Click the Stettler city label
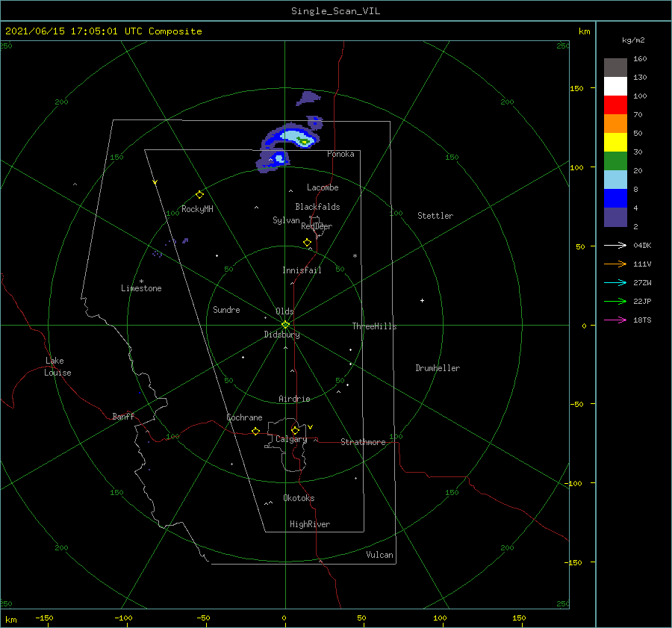Screen dimensions: 672x628 (435, 216)
